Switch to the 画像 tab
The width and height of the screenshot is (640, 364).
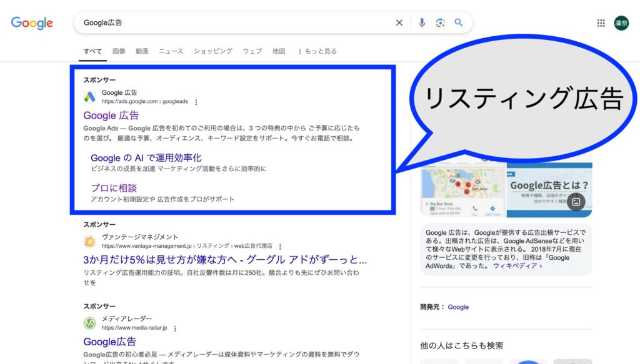(119, 51)
